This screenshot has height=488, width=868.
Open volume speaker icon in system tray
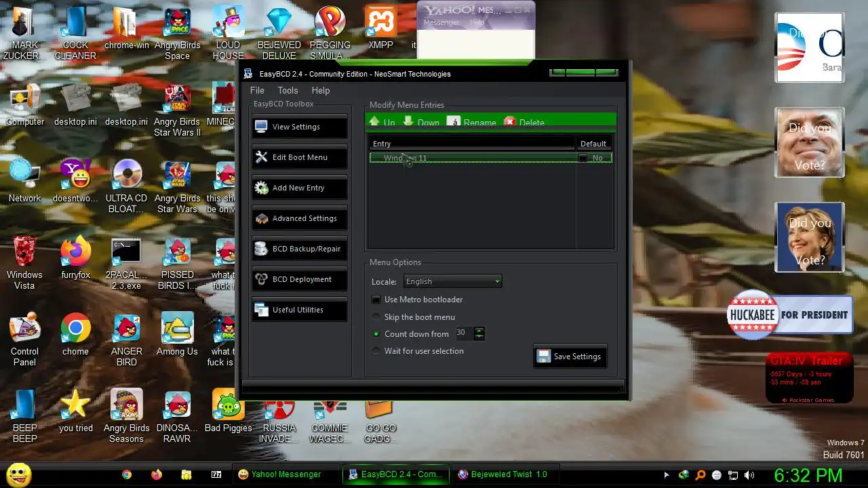749,475
